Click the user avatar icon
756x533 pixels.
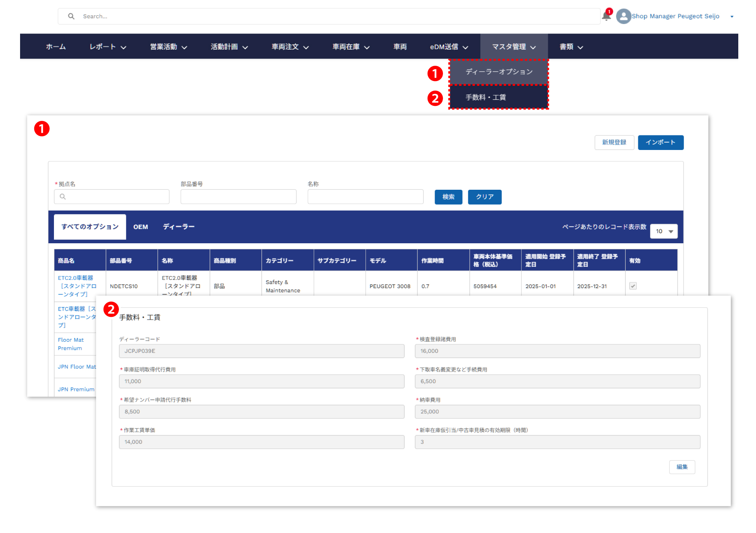click(x=623, y=16)
